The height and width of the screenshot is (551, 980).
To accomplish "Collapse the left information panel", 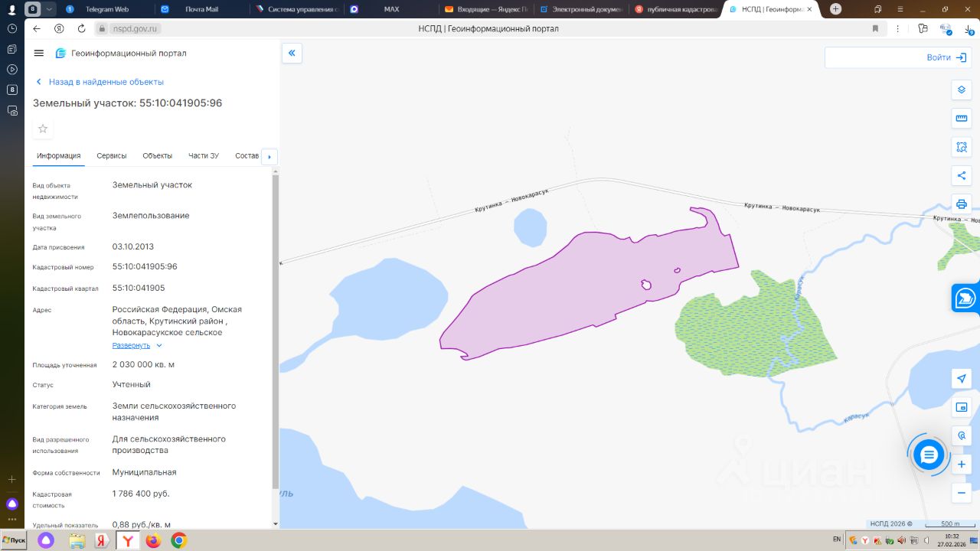I will (292, 53).
